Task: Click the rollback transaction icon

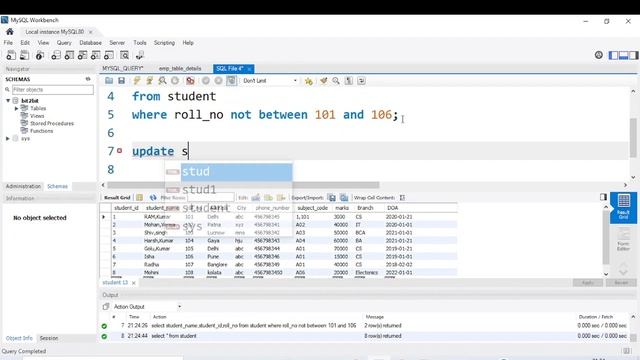Action: [218, 81]
